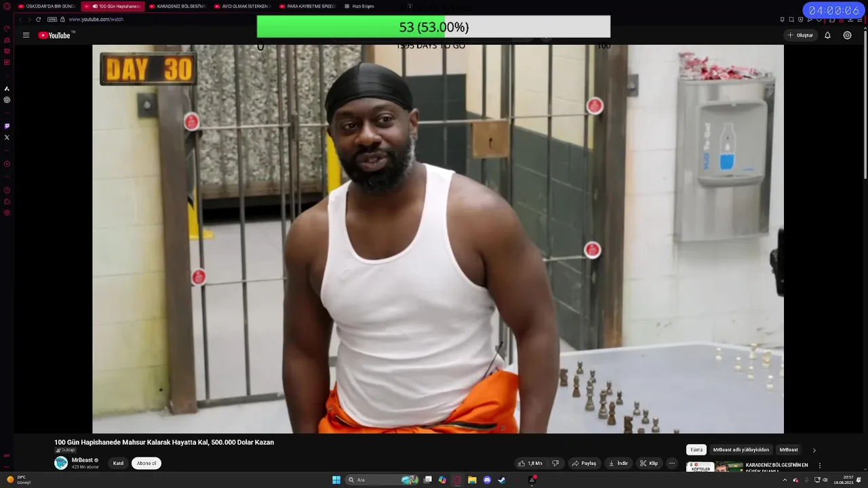Click the www.youtube.com/watch address field
Viewport: 868px width, 488px height.
coord(96,19)
